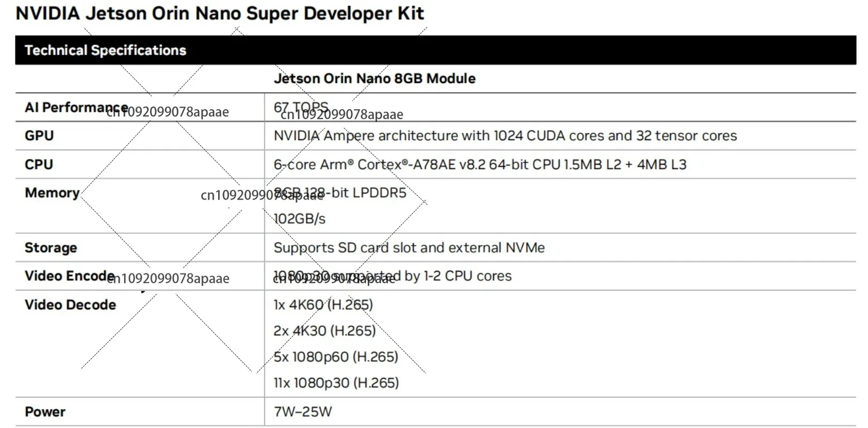The height and width of the screenshot is (428, 868).
Task: Select the 7W–25W power value
Action: (303, 412)
